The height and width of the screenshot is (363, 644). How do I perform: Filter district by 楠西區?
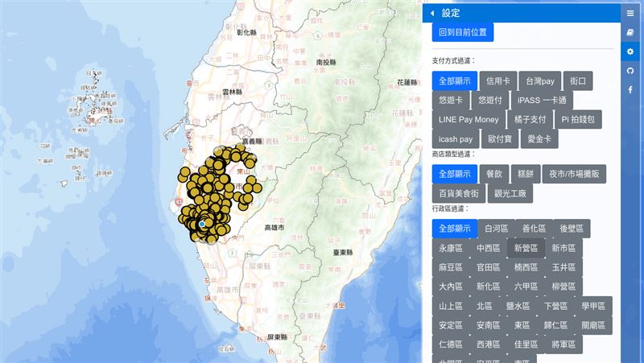click(x=526, y=267)
